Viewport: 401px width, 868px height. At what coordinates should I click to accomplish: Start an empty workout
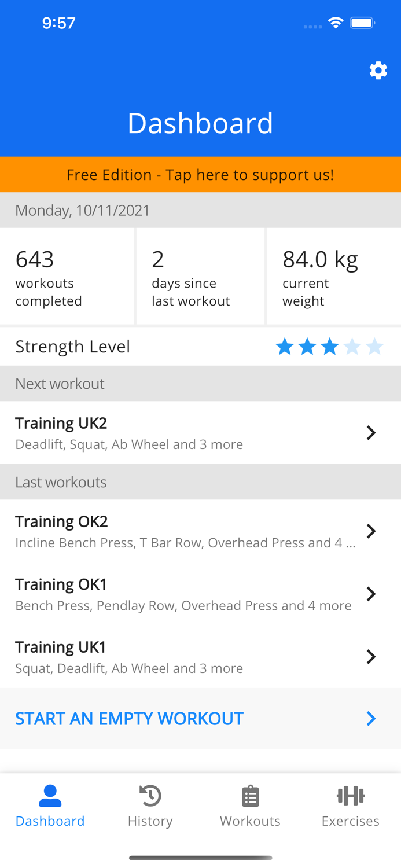[129, 719]
